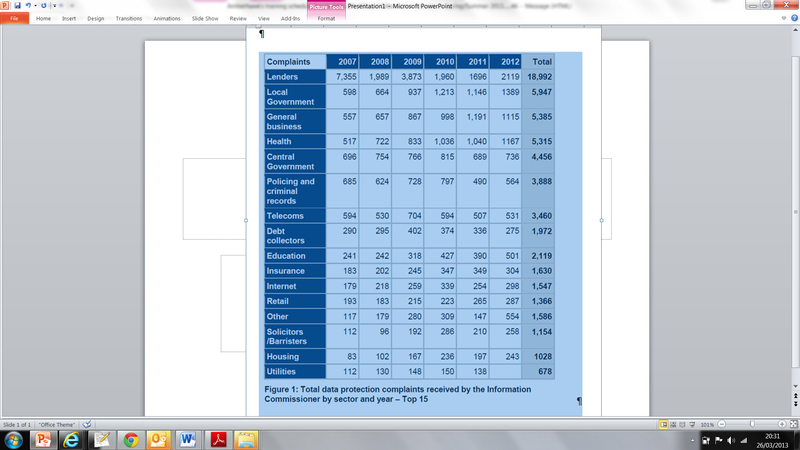Click the zoom slider in status bar
Image resolution: width=800 pixels, height=450 pixels.
(752, 424)
